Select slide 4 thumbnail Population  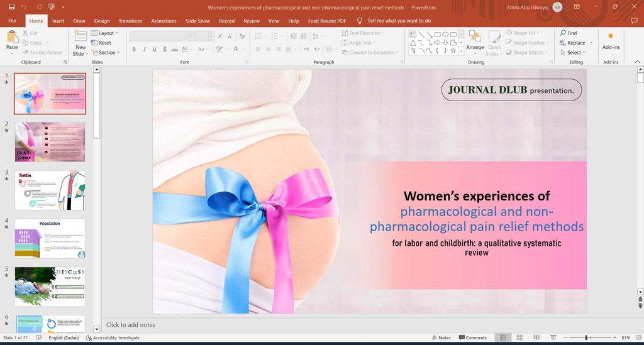click(50, 238)
